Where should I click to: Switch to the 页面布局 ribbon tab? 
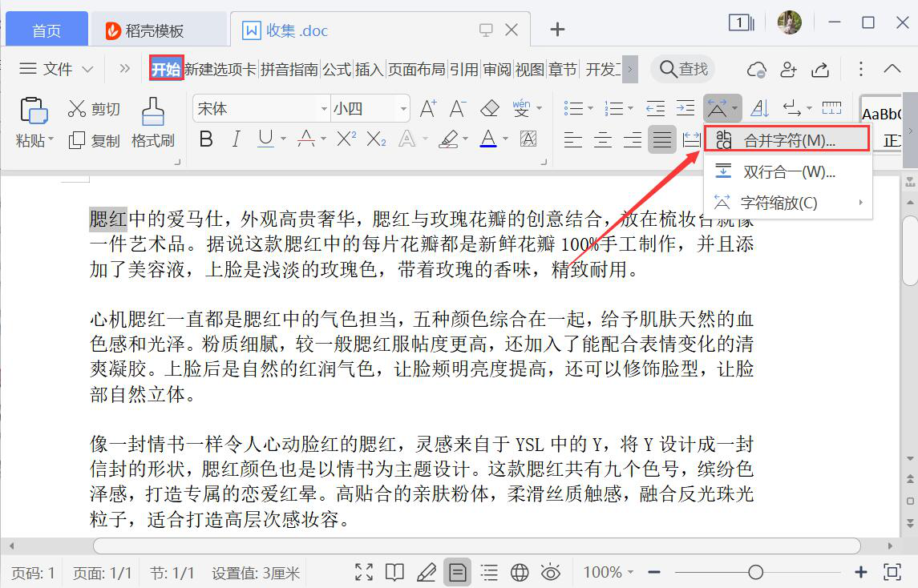(x=416, y=69)
